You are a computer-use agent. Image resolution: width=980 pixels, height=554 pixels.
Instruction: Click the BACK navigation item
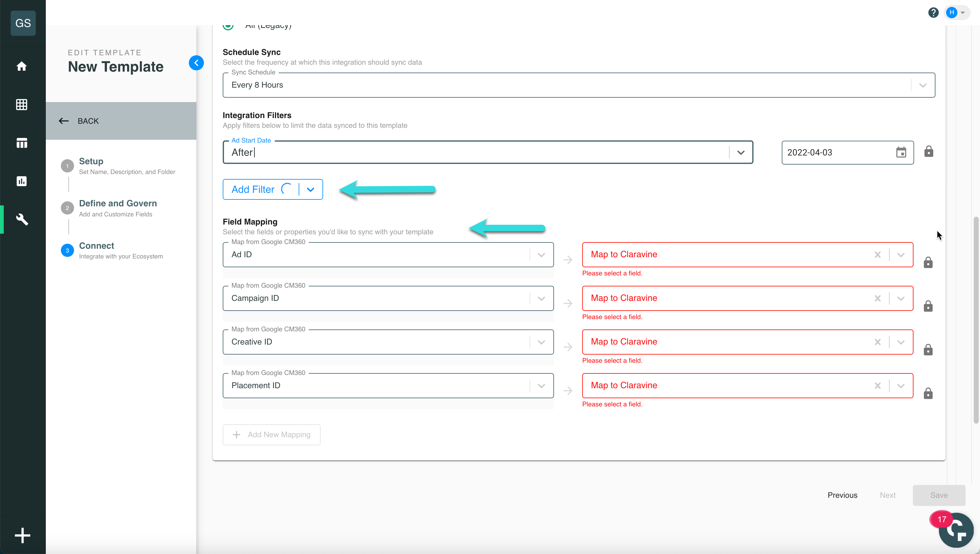pos(87,121)
